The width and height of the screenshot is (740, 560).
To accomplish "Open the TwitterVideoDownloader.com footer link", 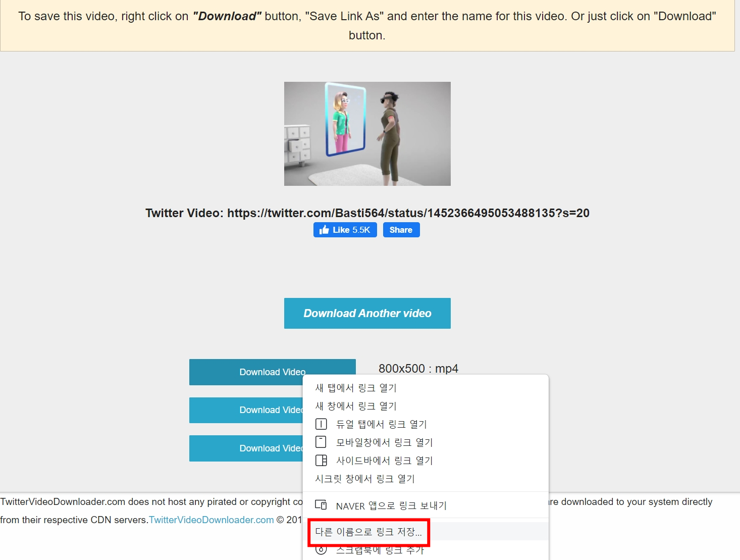I will (x=212, y=520).
